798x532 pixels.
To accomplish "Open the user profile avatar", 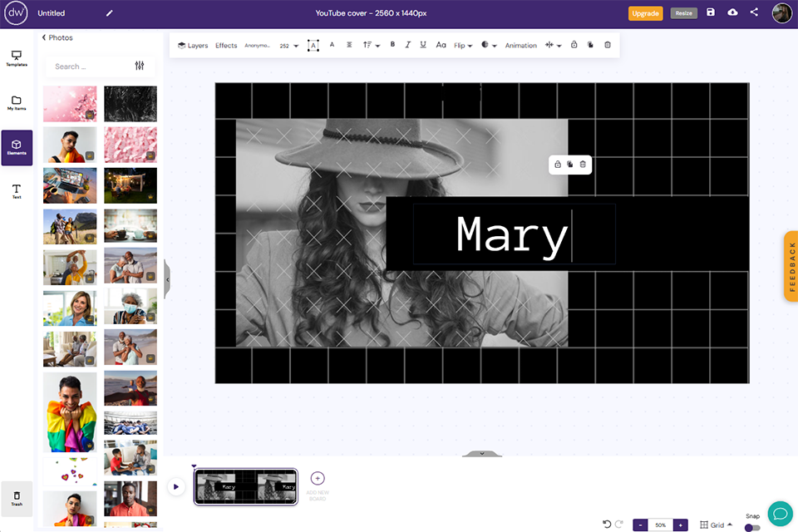I will click(x=781, y=13).
